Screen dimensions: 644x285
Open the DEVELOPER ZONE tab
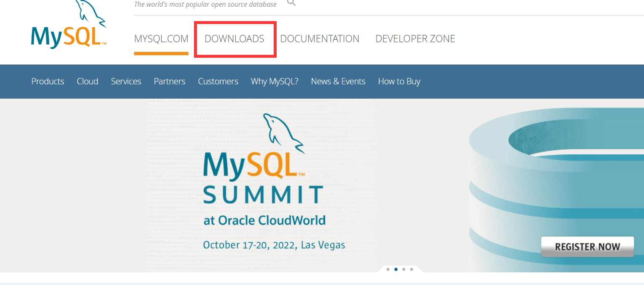point(415,39)
